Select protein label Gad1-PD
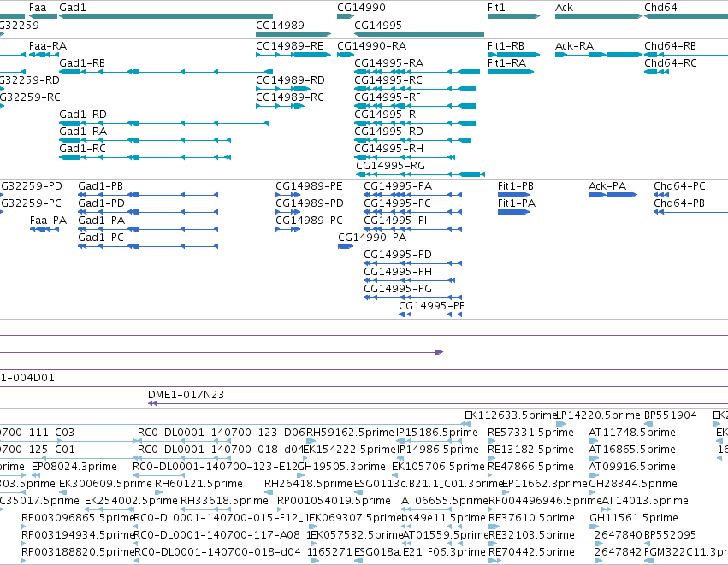Screen dimensions: 728x565 [x=101, y=203]
